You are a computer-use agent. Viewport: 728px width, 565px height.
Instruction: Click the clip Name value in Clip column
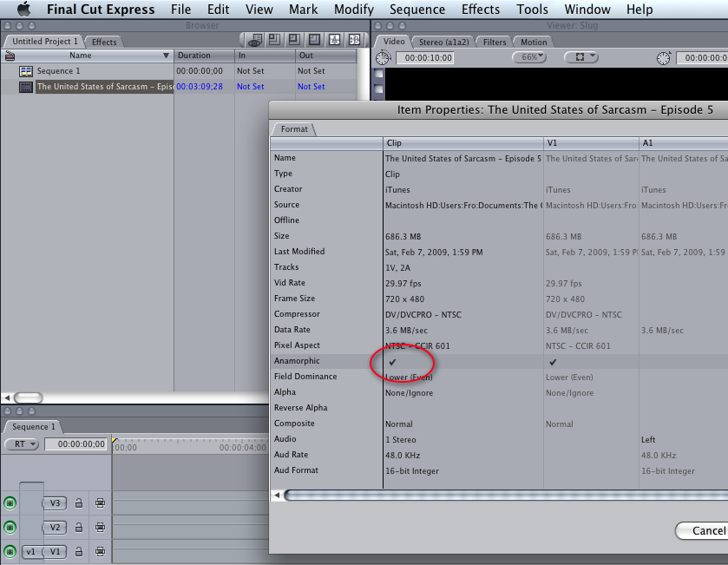coord(462,158)
